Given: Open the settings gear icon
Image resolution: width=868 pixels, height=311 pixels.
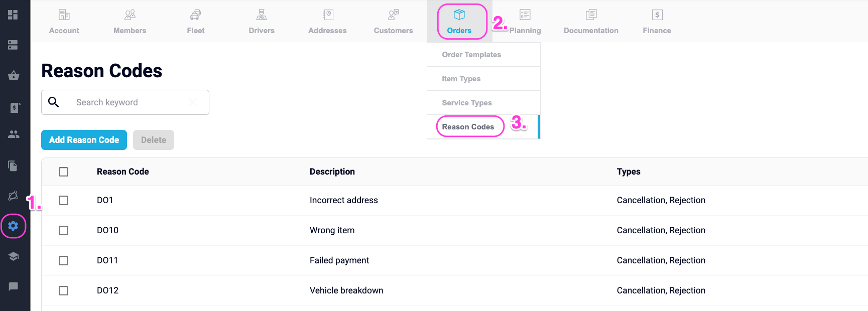Looking at the screenshot, I should pyautogui.click(x=14, y=226).
